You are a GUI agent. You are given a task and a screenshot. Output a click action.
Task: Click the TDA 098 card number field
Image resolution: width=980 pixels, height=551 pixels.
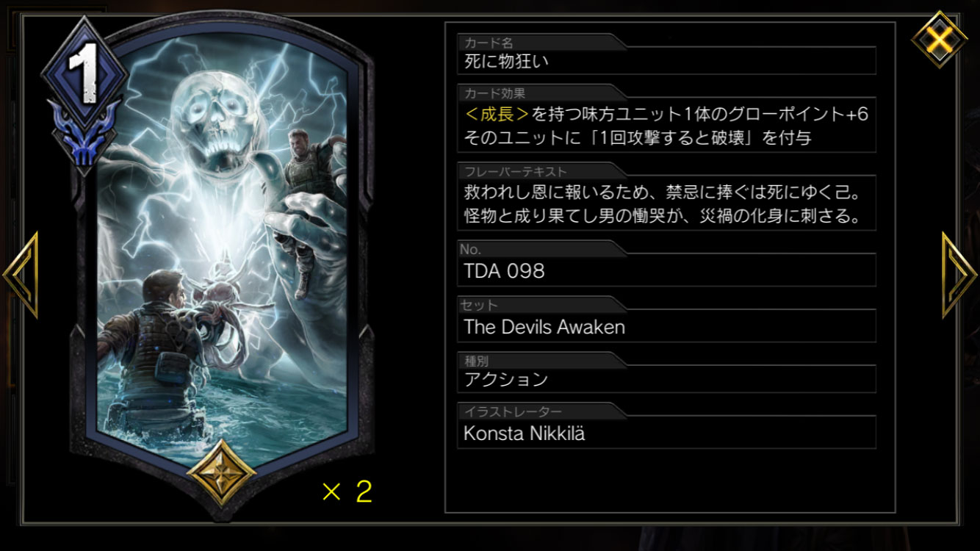click(x=666, y=270)
